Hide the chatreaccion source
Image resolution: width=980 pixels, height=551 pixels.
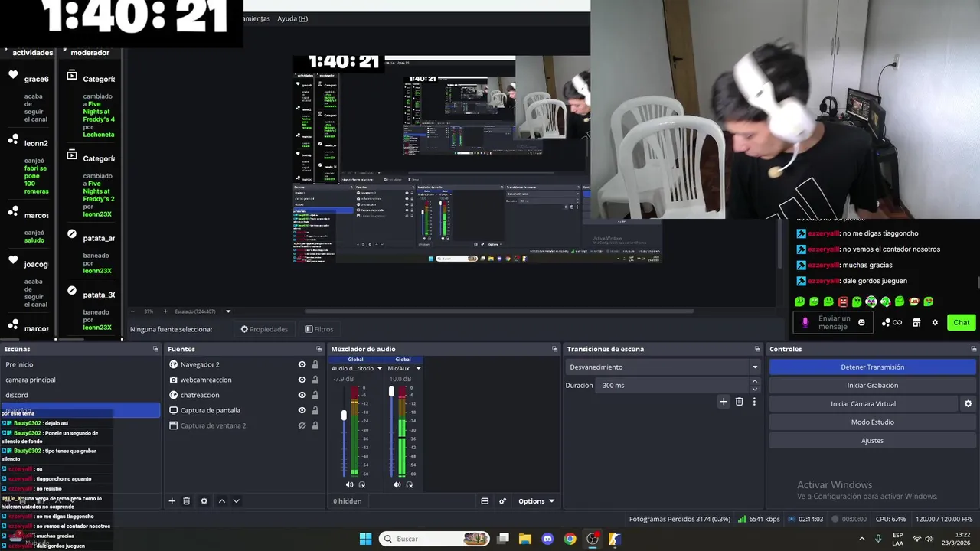pos(302,395)
